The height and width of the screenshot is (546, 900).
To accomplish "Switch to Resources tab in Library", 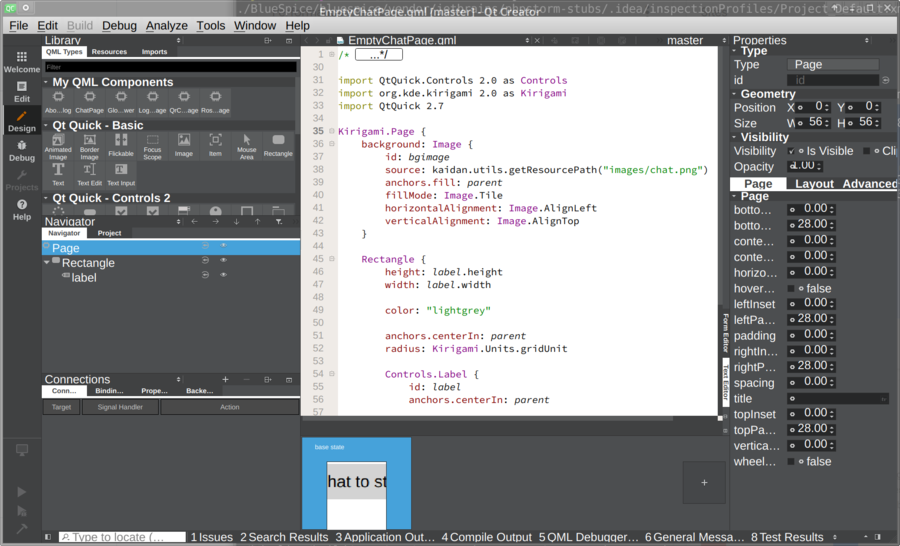I will [109, 52].
